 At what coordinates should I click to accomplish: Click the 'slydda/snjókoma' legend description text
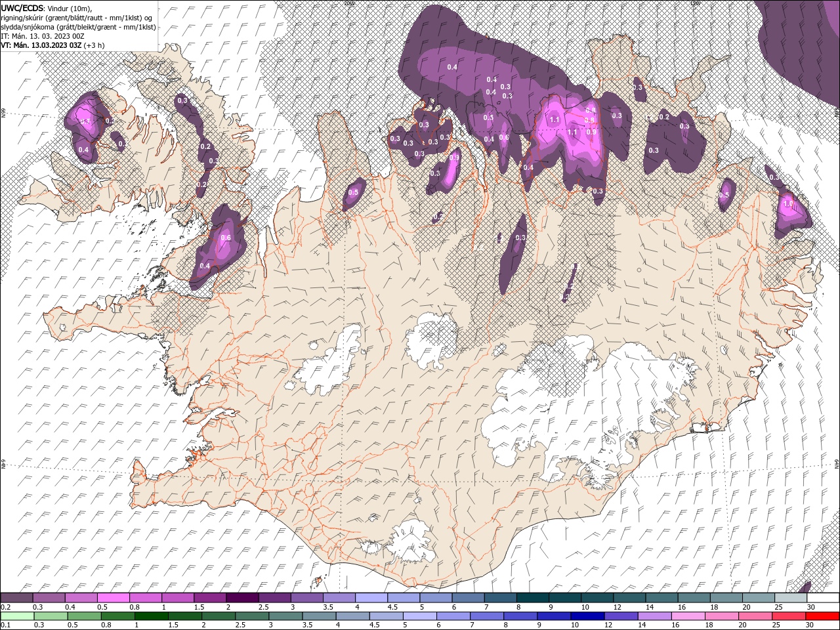[x=26, y=26]
